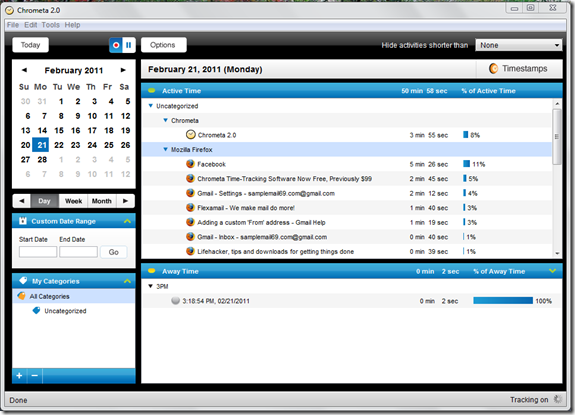The width and height of the screenshot is (575, 415).
Task: Pause tracking with the pause button
Action: coord(128,45)
